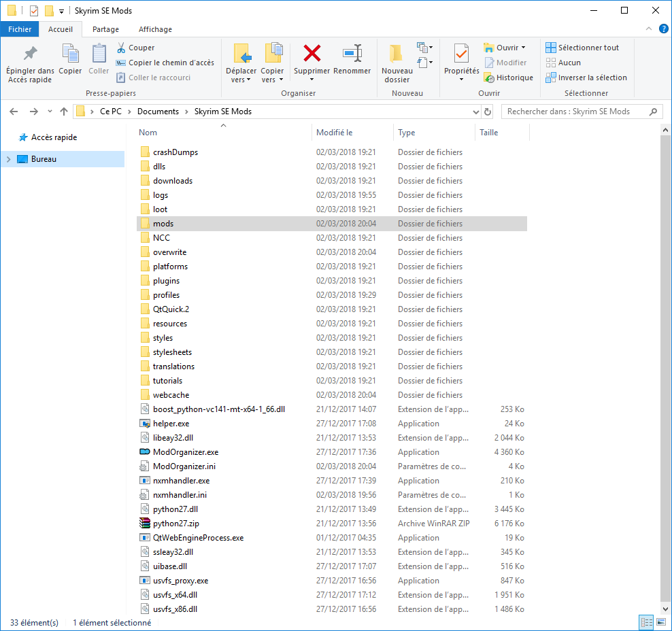This screenshot has height=631, width=672.
Task: Select Accès rapide in navigation pane
Action: coord(54,137)
